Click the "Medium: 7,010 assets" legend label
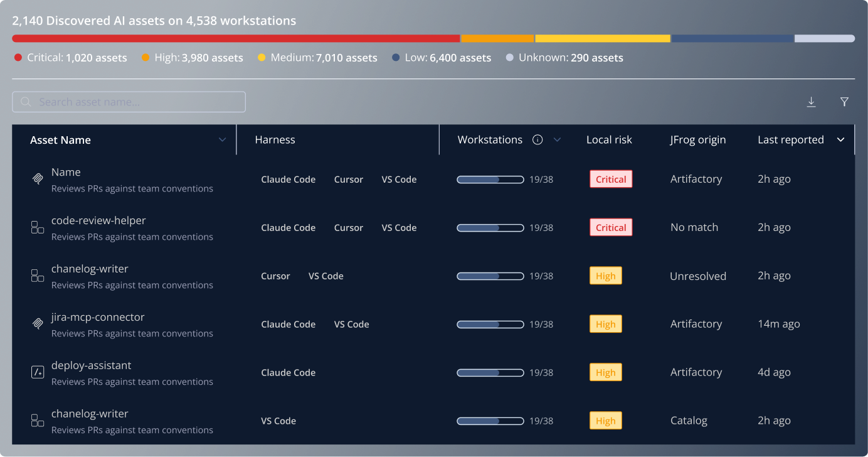This screenshot has height=457, width=868. [324, 58]
